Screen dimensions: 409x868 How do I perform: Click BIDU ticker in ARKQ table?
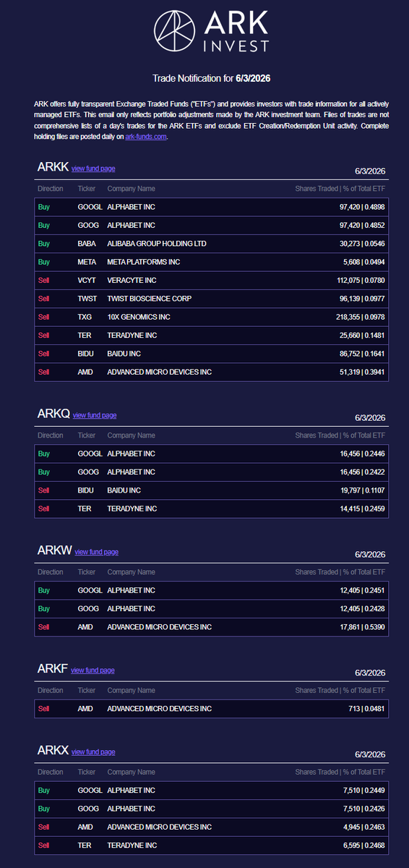point(86,490)
